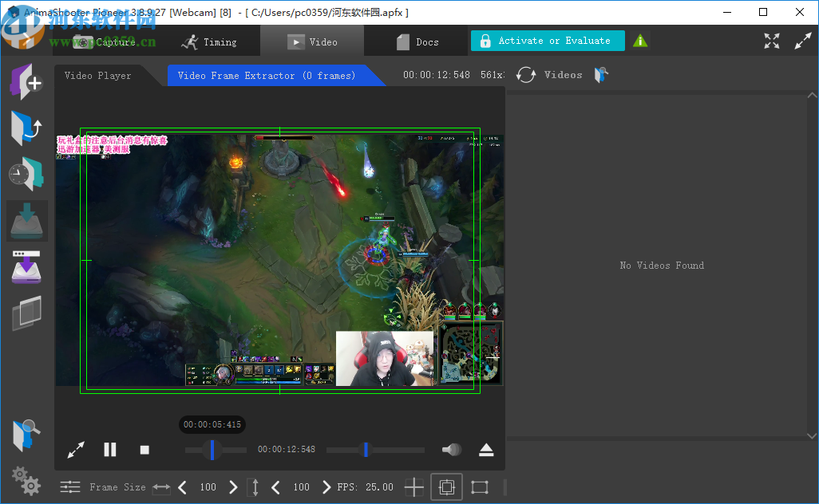This screenshot has height=504, width=819.
Task: Click Activate or Evaluate button
Action: tap(548, 41)
